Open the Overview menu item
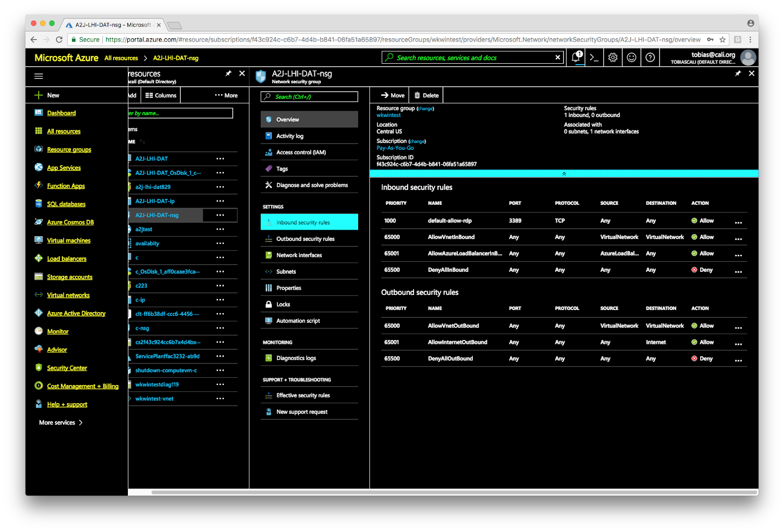 [x=309, y=120]
